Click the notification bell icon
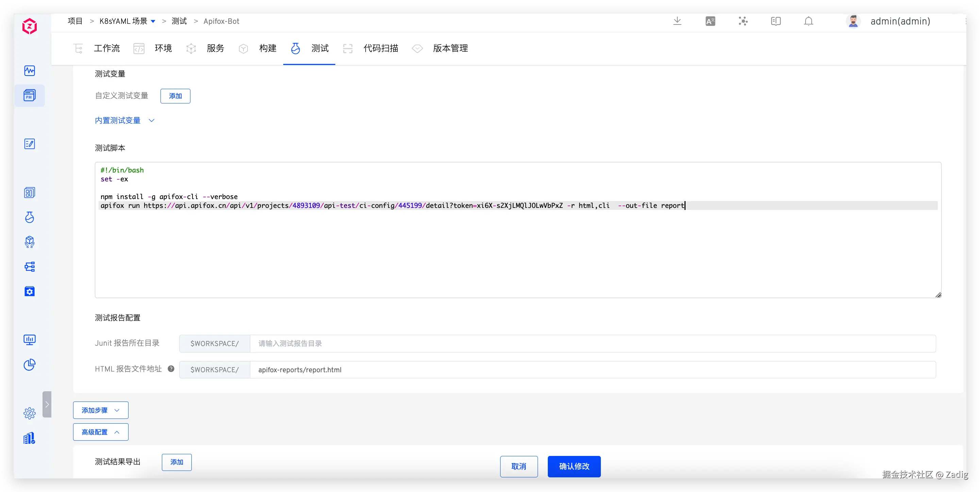 point(808,21)
